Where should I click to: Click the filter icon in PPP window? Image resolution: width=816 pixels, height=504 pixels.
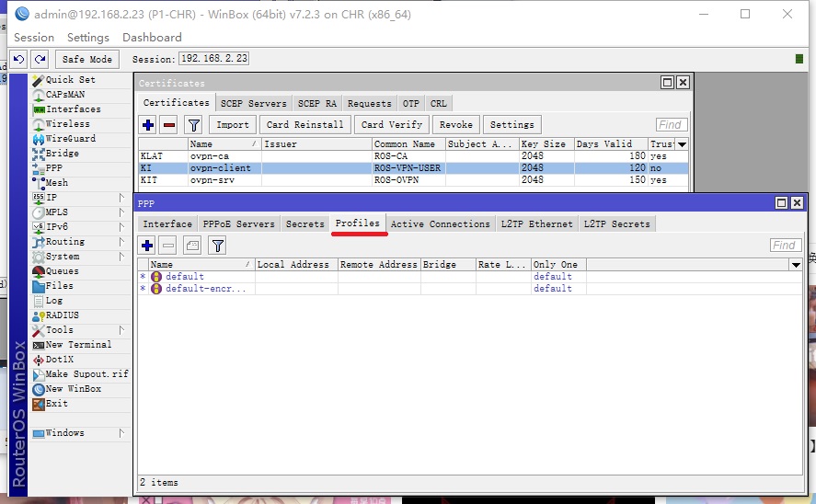(x=217, y=245)
